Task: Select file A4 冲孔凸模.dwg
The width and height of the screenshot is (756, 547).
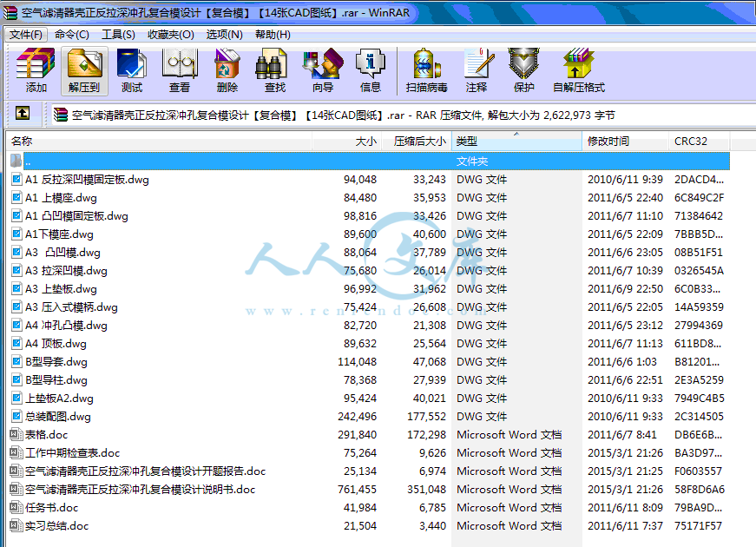Action: [66, 325]
